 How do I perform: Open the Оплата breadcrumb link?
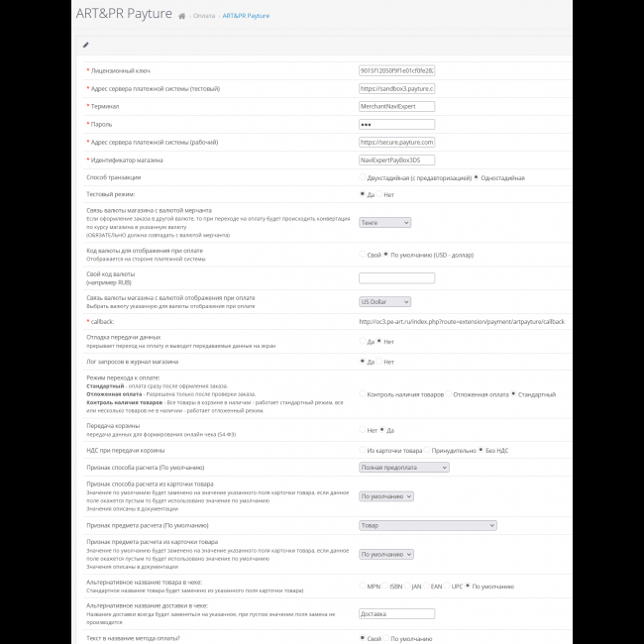click(205, 17)
